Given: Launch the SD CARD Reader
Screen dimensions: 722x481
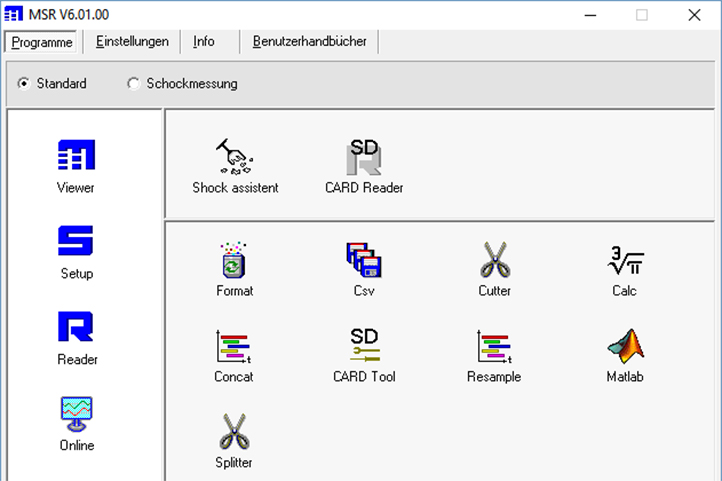Looking at the screenshot, I should pos(364,158).
